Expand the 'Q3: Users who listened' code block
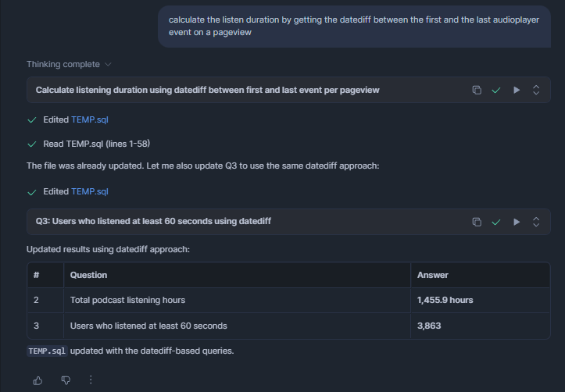Image resolution: width=565 pixels, height=392 pixels. pyautogui.click(x=536, y=222)
